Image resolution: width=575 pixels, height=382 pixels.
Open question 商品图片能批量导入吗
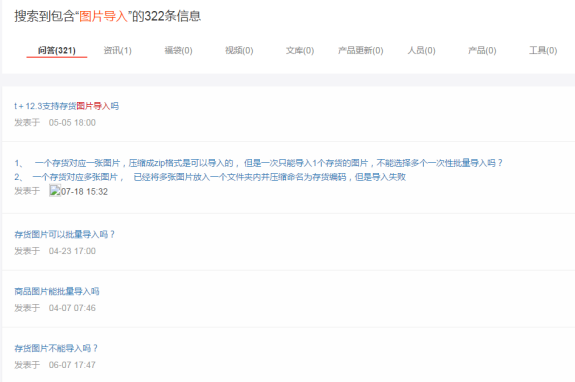click(x=57, y=291)
